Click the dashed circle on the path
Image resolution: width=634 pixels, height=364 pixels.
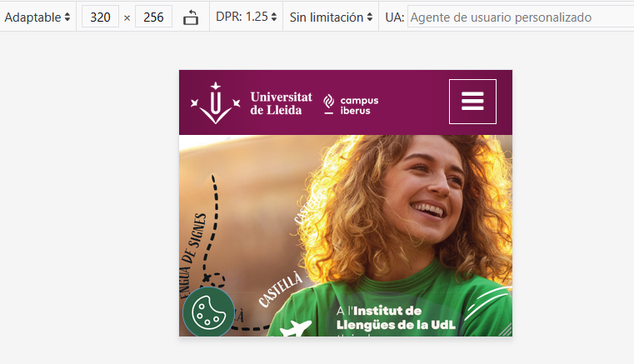[x=217, y=281]
